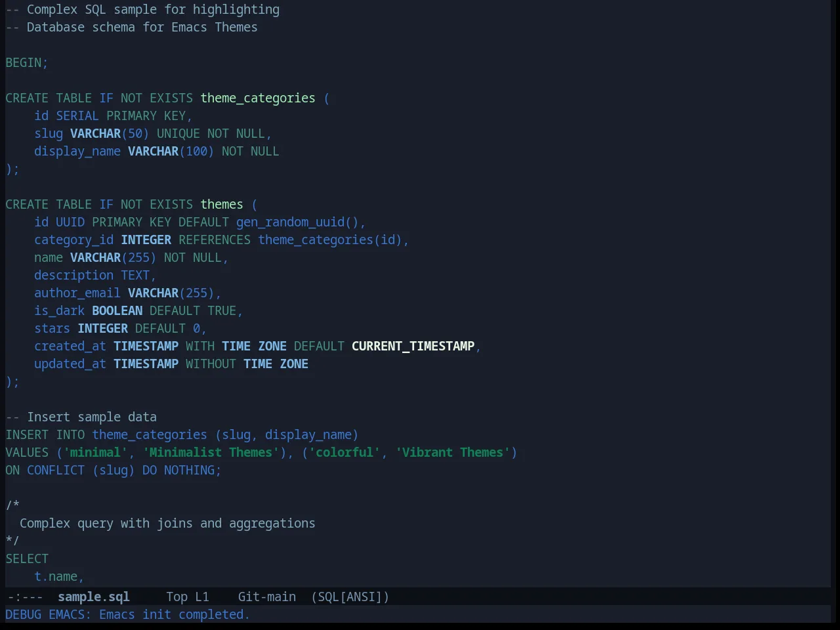The width and height of the screenshot is (840, 630).
Task: Click the updated_at column name
Action: [70, 364]
